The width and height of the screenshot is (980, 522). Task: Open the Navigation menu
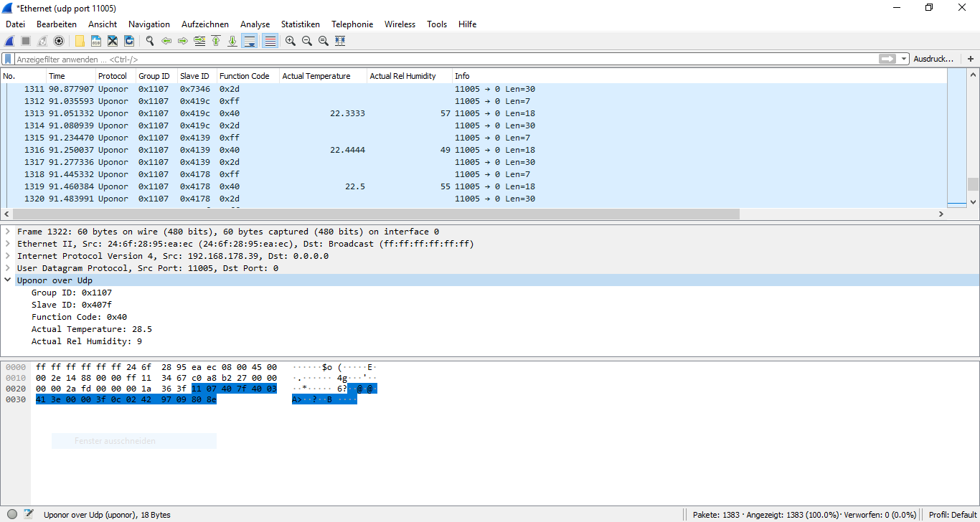(149, 24)
